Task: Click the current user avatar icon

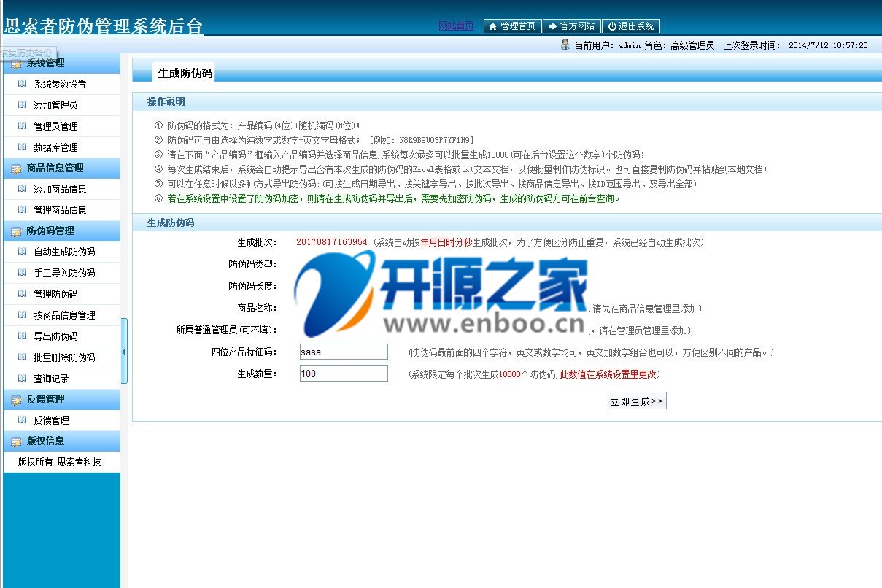Action: coord(565,45)
